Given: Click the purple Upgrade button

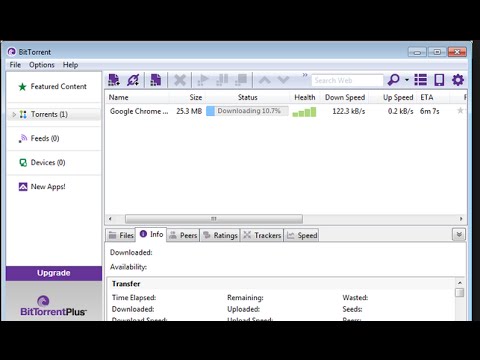Looking at the screenshot, I should 54,273.
